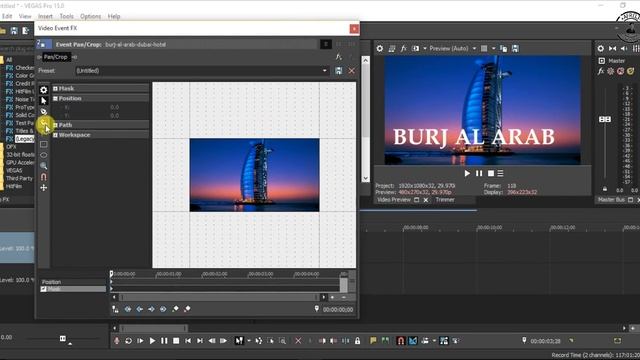Select the VEGAS plug-in folder
This screenshot has height=360, width=640.
14,170
